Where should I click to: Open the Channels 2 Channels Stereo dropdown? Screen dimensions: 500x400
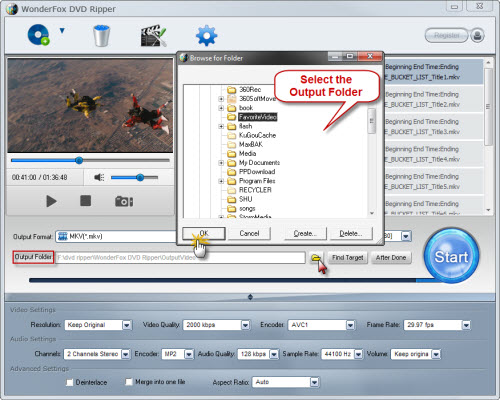pyautogui.click(x=125, y=354)
